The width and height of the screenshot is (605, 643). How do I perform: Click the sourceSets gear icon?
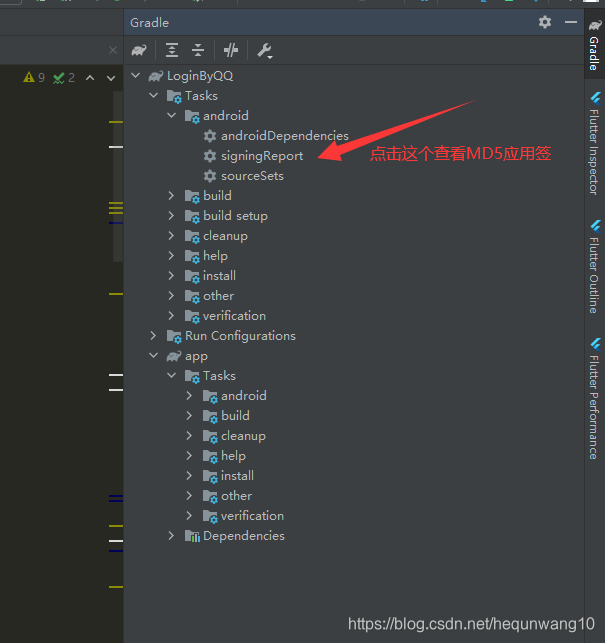coord(210,176)
